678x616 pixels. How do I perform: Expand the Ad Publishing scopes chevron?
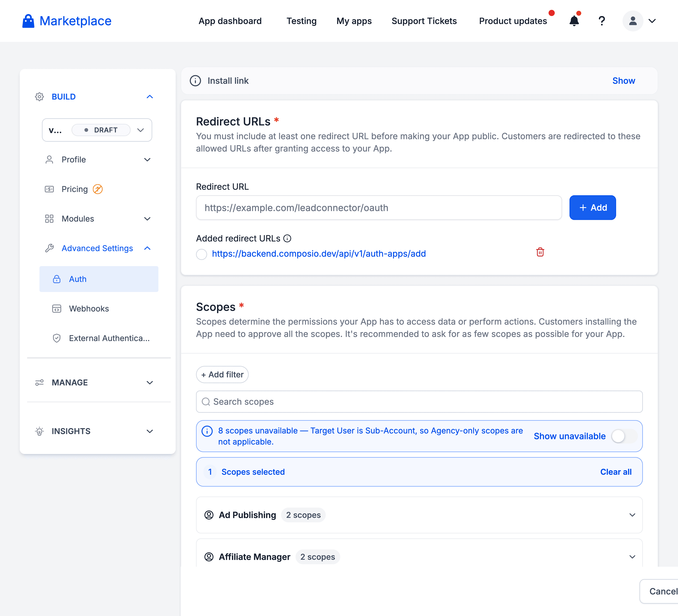click(x=632, y=515)
